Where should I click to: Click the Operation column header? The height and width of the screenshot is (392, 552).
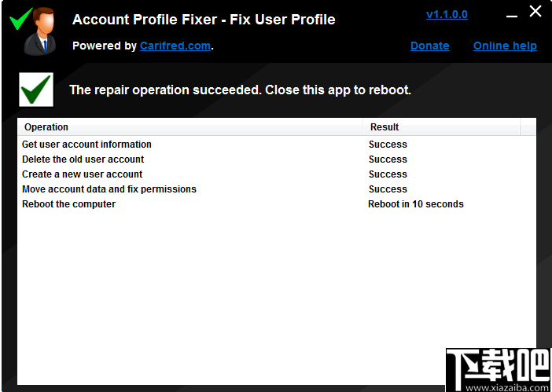[x=190, y=127]
